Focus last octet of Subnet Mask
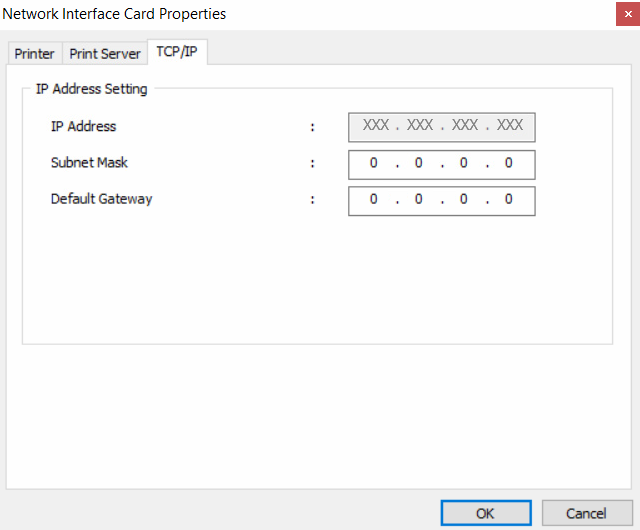 point(509,163)
